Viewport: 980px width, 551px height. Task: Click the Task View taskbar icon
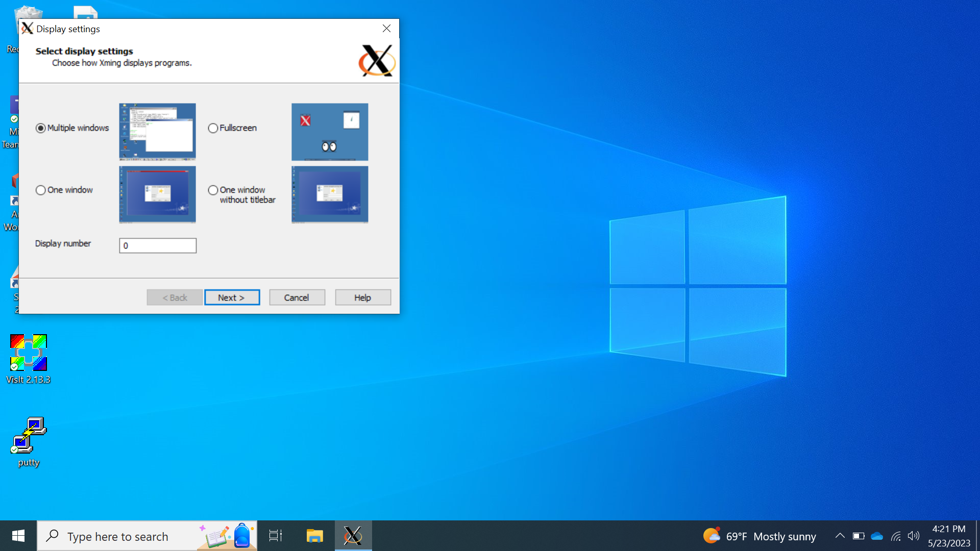click(276, 536)
